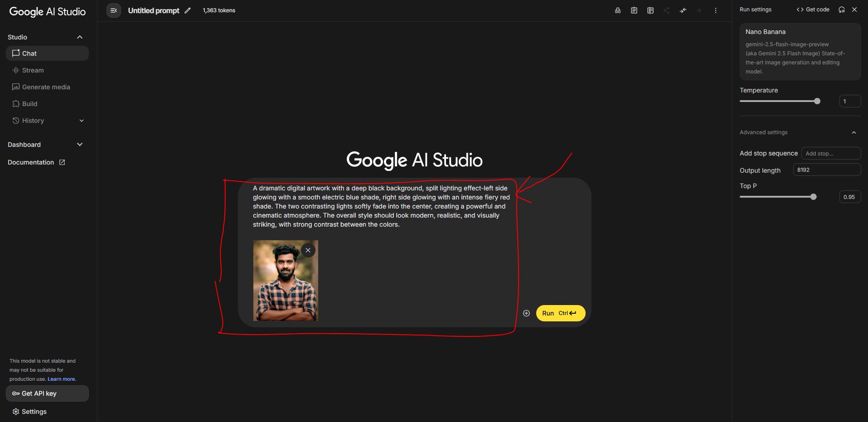
Task: Rename Untitled prompt via pencil icon
Action: coord(187,10)
